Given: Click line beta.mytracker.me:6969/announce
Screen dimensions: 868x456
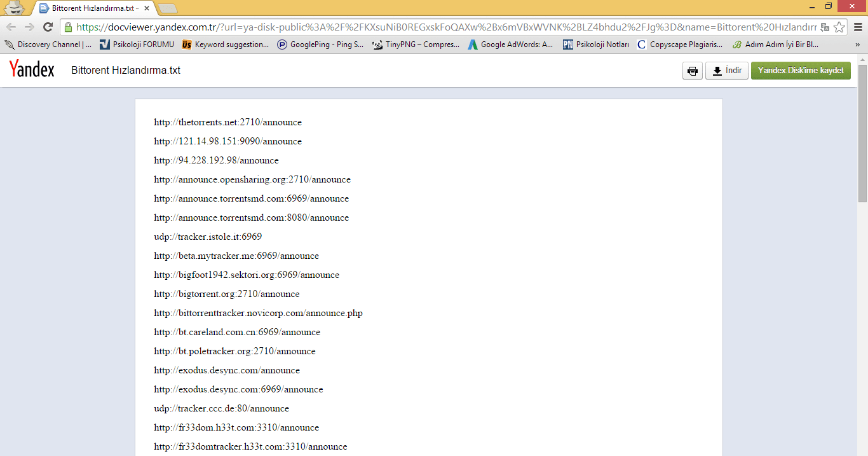Looking at the screenshot, I should click(x=236, y=256).
